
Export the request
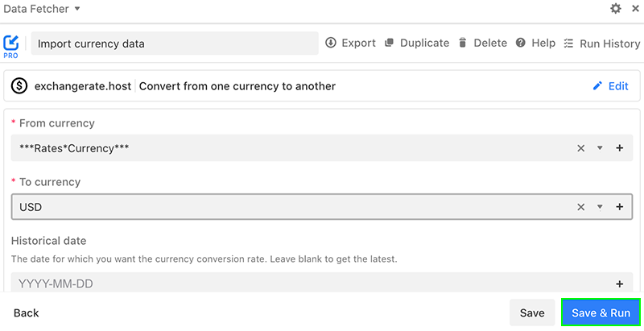click(350, 43)
